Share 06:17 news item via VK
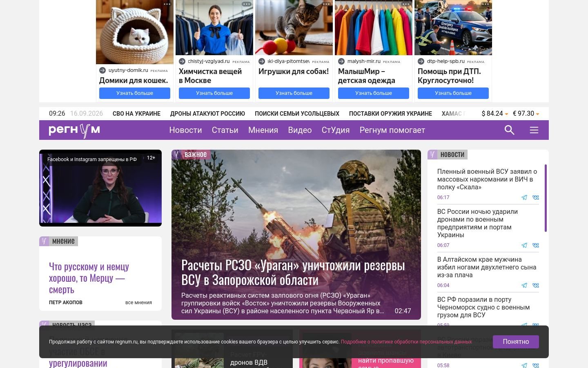Viewport: 588px width, 368px height. coord(536,197)
